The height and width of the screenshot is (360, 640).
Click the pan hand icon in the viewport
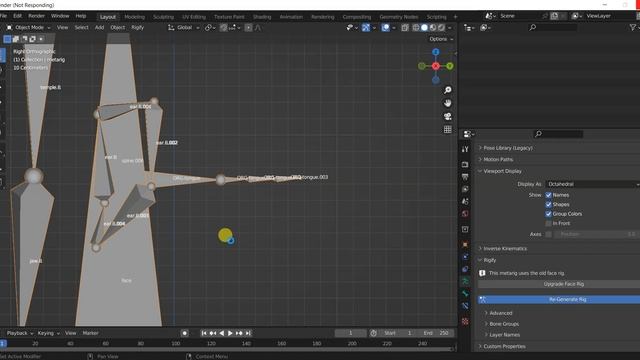[x=448, y=103]
